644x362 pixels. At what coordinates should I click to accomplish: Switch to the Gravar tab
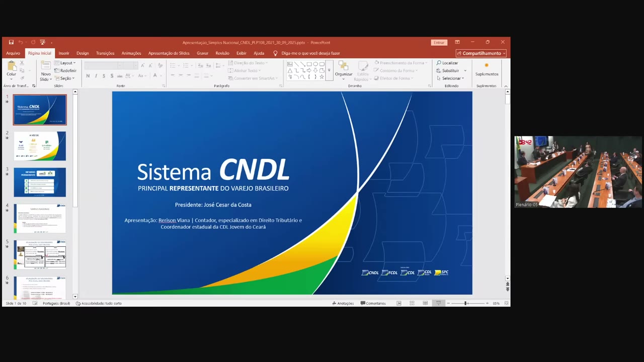click(x=202, y=53)
